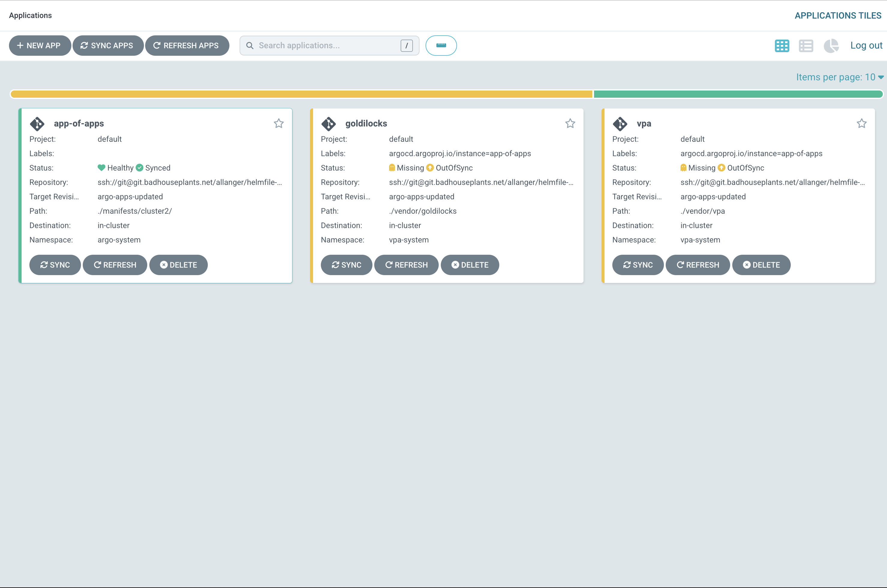Delete the vpa application
887x588 pixels.
(x=762, y=265)
